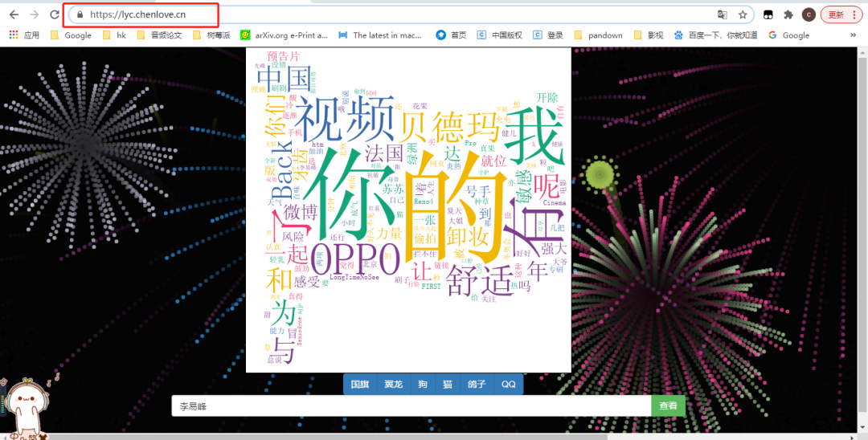Open the Google Translate page icon
The width and height of the screenshot is (868, 440).
723,15
